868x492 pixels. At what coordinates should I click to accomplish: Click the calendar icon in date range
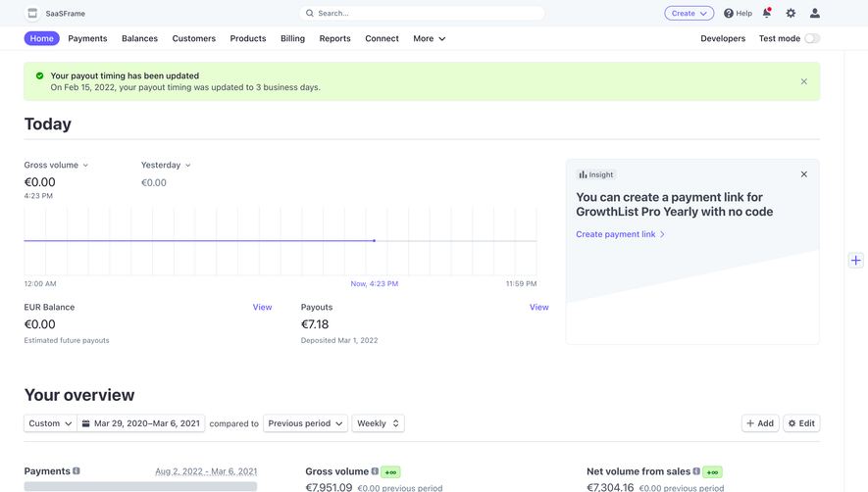click(x=85, y=423)
